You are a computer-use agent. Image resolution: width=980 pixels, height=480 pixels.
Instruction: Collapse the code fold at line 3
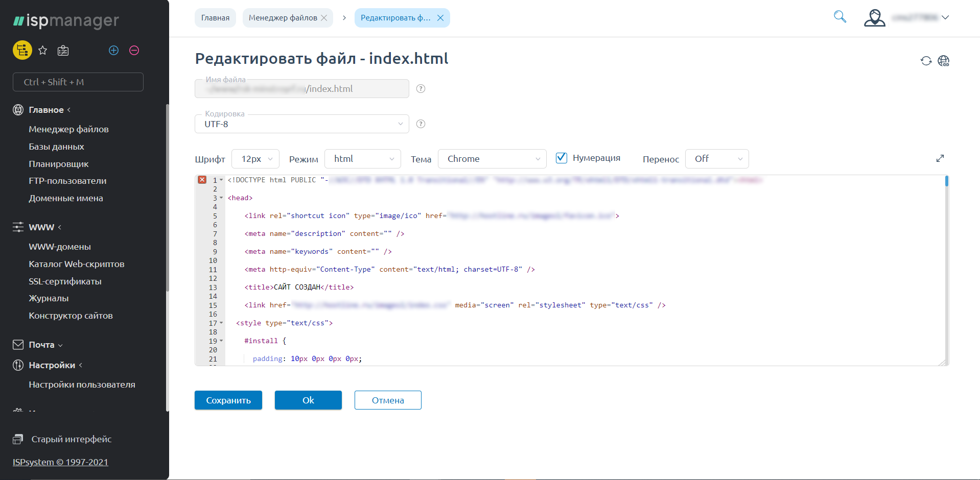[221, 198]
